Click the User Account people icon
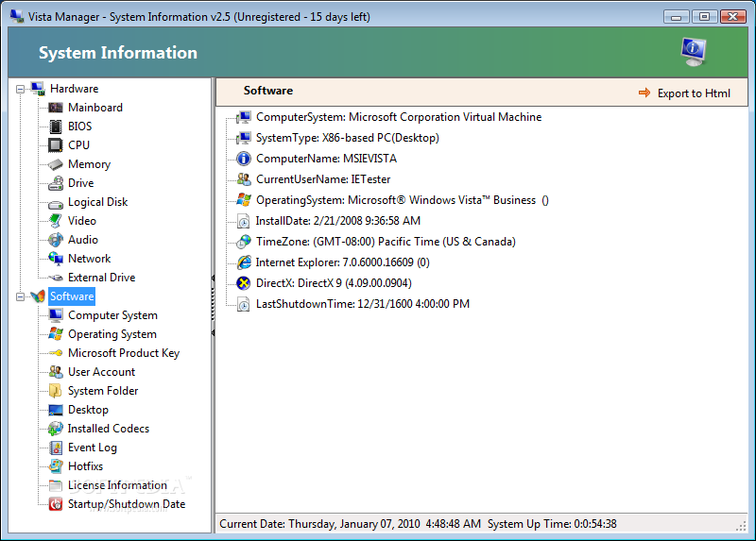Screen dimensions: 756x541 pyautogui.click(x=56, y=372)
